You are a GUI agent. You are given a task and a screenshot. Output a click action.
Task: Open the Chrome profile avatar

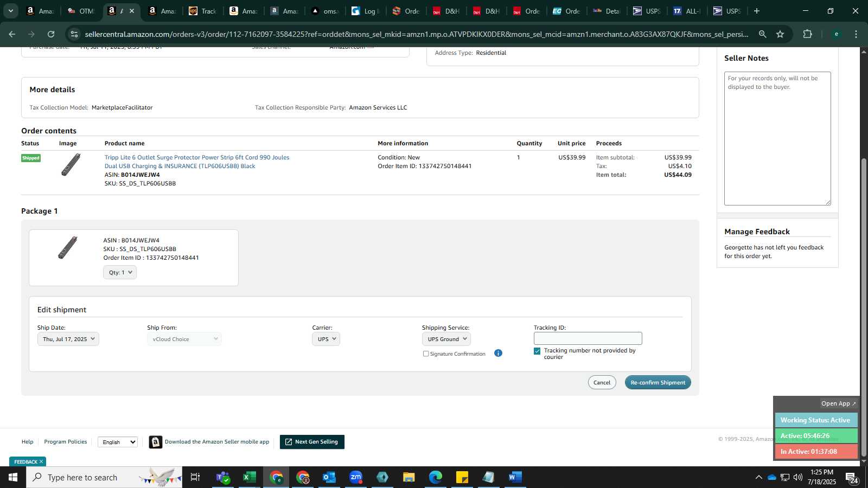tap(836, 34)
